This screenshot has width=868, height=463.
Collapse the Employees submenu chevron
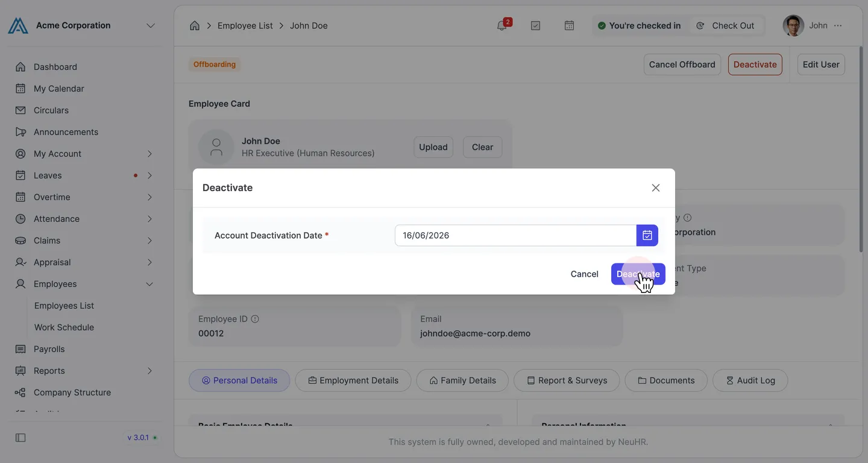click(x=149, y=284)
